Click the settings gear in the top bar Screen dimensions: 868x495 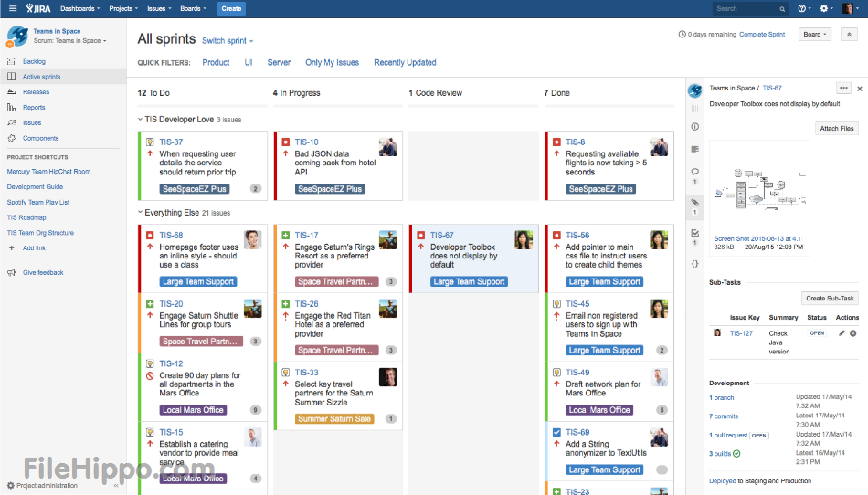(x=826, y=8)
